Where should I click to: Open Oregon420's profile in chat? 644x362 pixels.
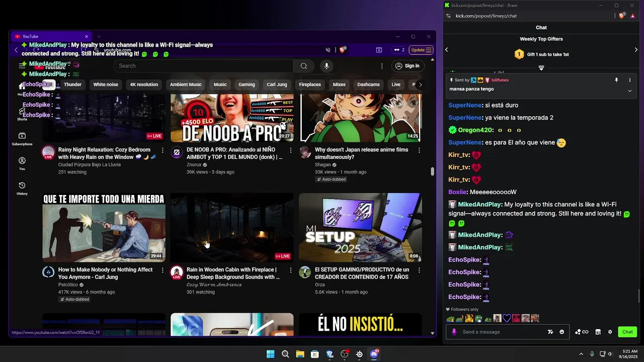(x=475, y=130)
